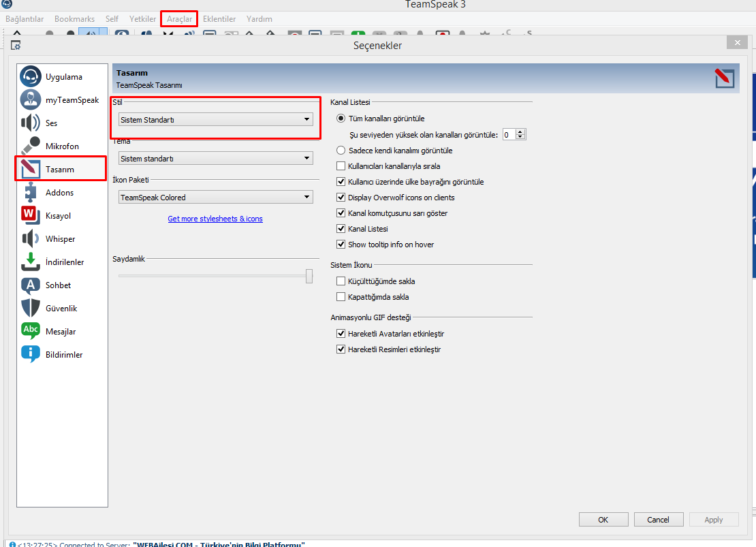
Task: Go to Ses playback settings
Action: [x=62, y=123]
